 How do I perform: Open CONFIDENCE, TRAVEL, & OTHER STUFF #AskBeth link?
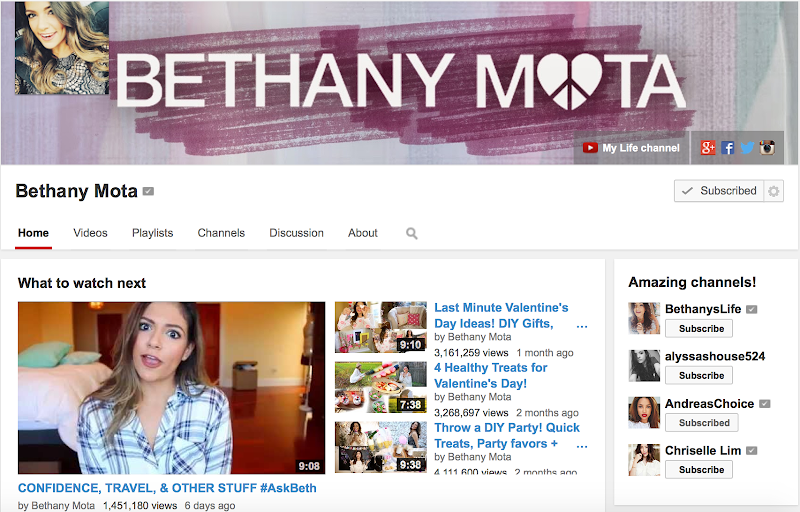167,488
